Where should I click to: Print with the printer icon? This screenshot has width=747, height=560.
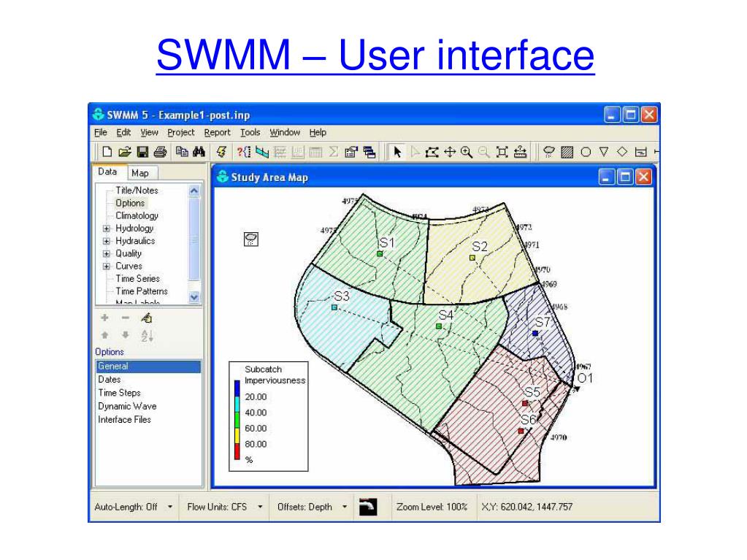click(160, 152)
